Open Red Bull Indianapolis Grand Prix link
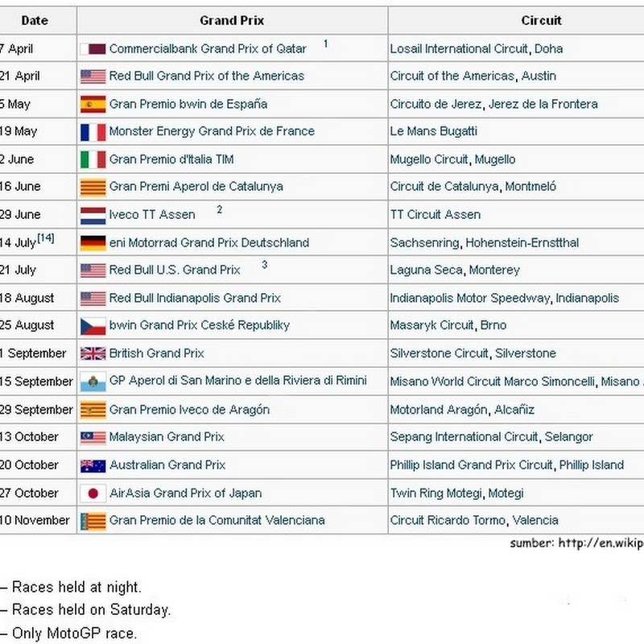This screenshot has width=644, height=644. [x=195, y=298]
